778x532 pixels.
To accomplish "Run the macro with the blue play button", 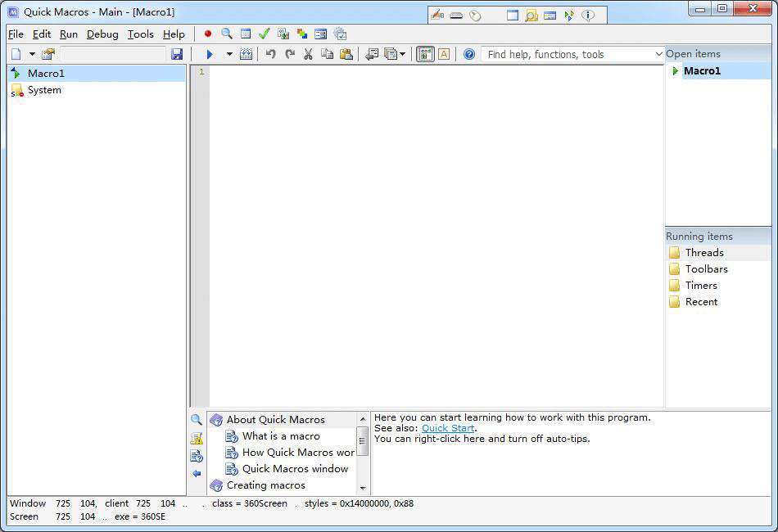I will [210, 54].
